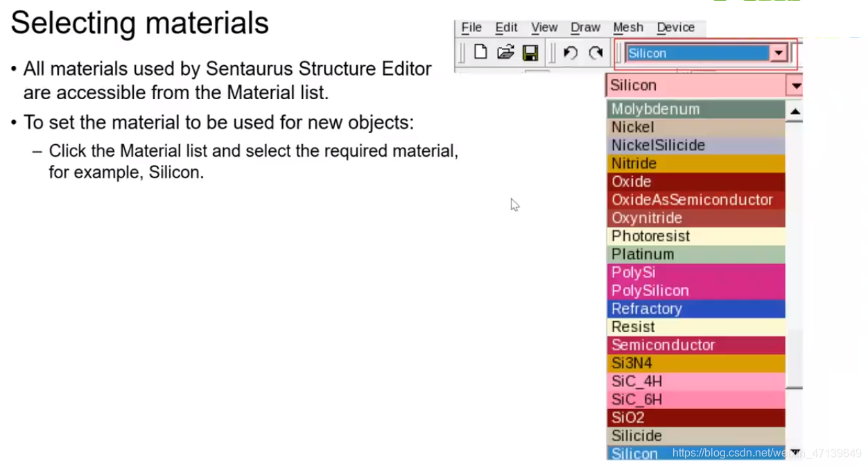868x466 pixels.
Task: Expand the toolbar Material list arrow
Action: pyautogui.click(x=779, y=53)
